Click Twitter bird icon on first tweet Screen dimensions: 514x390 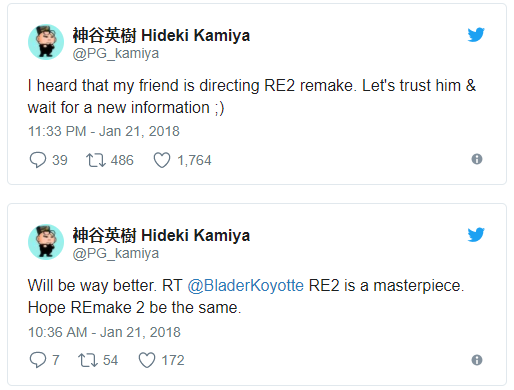(476, 35)
